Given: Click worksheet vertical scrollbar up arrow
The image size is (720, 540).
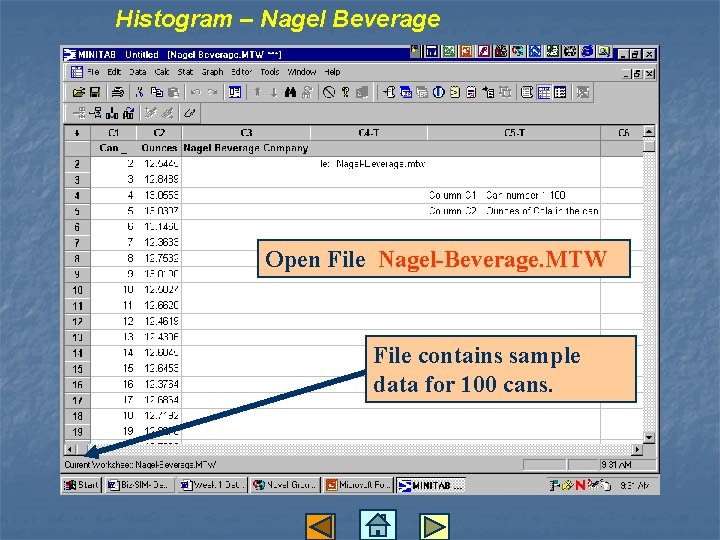Looking at the screenshot, I should pyautogui.click(x=649, y=132).
